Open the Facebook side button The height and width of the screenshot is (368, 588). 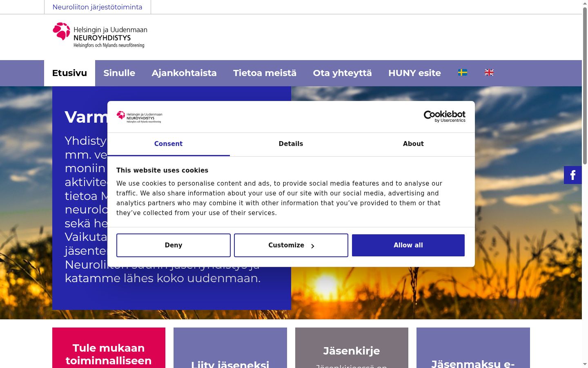(x=573, y=175)
